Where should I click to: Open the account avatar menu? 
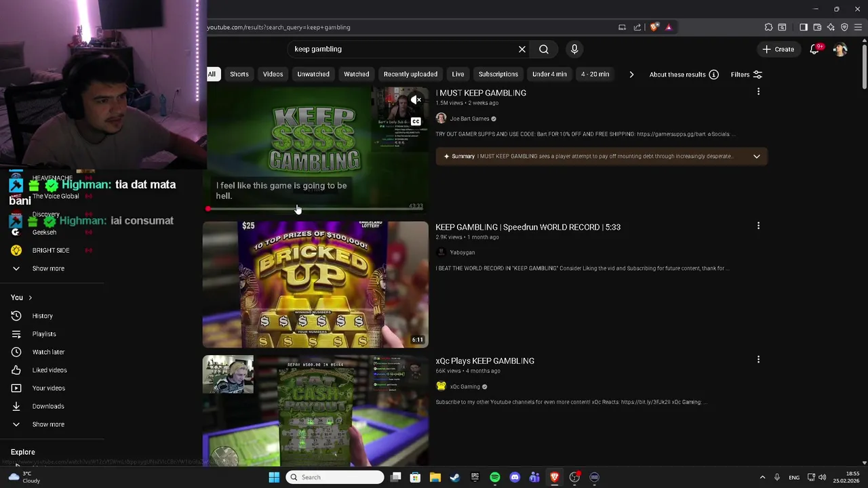pos(840,49)
